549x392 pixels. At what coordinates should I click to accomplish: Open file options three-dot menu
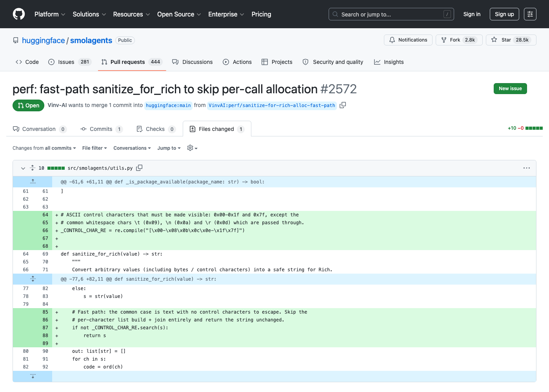[527, 168]
